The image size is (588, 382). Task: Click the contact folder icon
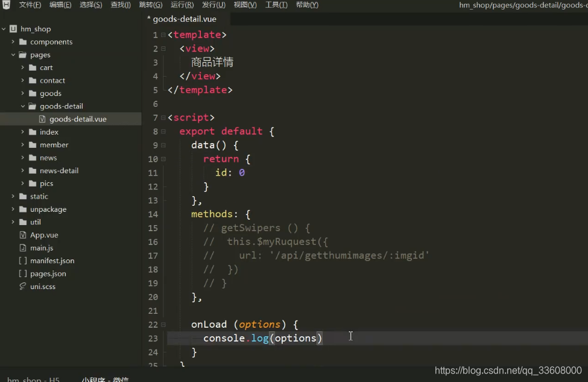coord(33,80)
